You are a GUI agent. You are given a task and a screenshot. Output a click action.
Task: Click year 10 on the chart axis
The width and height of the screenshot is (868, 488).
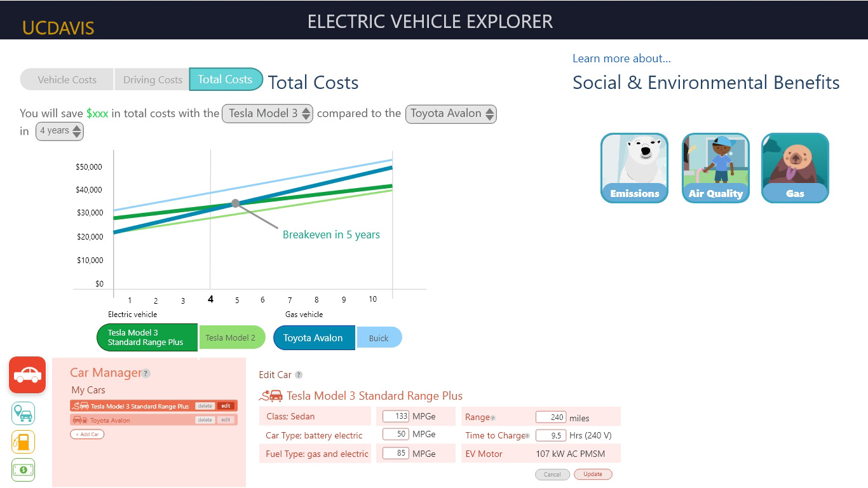pyautogui.click(x=372, y=299)
